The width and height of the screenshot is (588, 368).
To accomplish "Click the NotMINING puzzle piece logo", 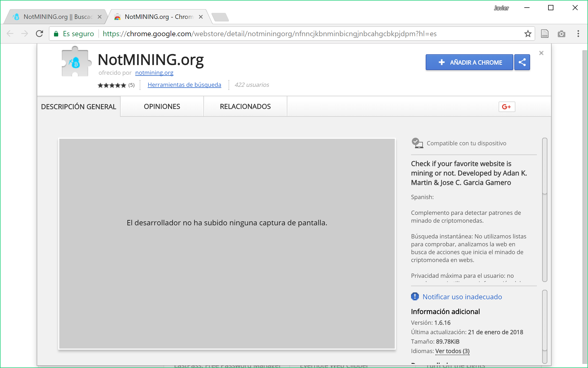I will click(x=75, y=62).
